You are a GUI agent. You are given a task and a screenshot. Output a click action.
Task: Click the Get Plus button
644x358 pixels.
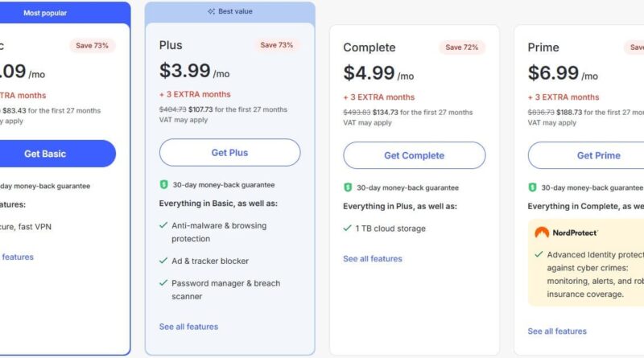[x=229, y=152]
